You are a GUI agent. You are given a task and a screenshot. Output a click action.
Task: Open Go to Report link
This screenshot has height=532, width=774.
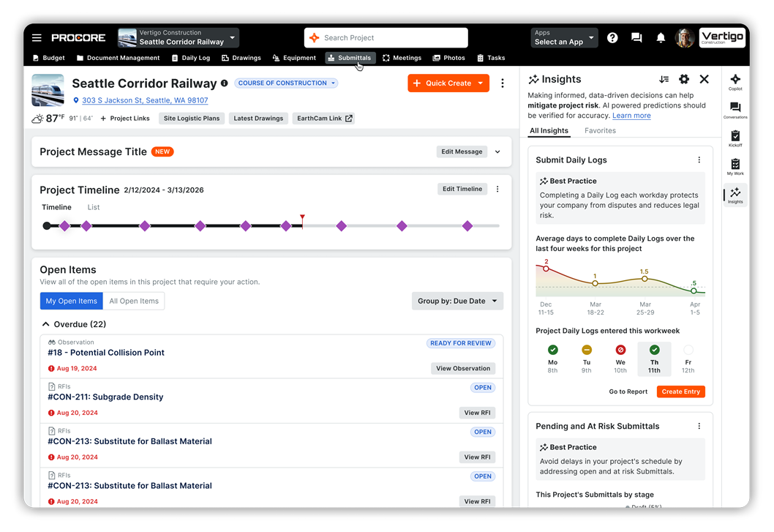point(628,391)
